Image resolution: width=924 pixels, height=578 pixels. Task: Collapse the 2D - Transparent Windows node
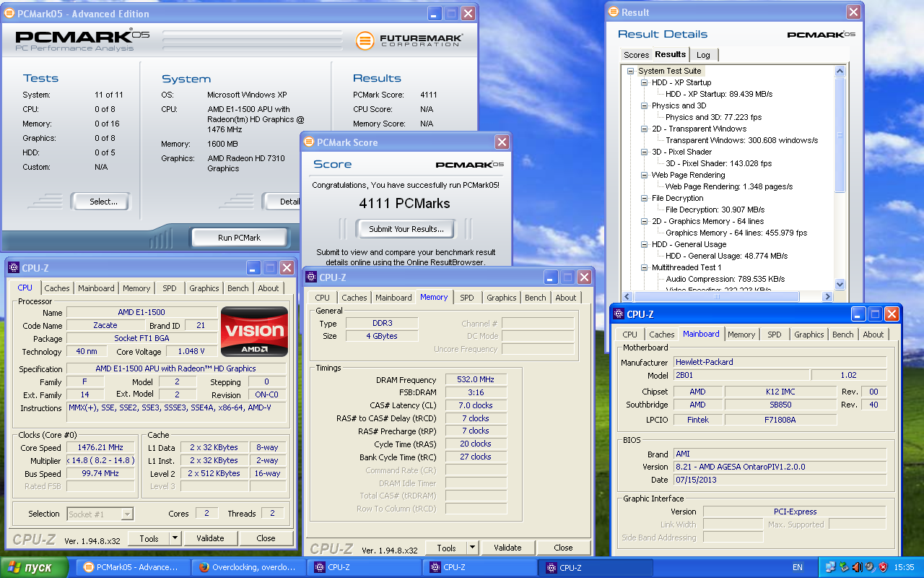pos(645,129)
